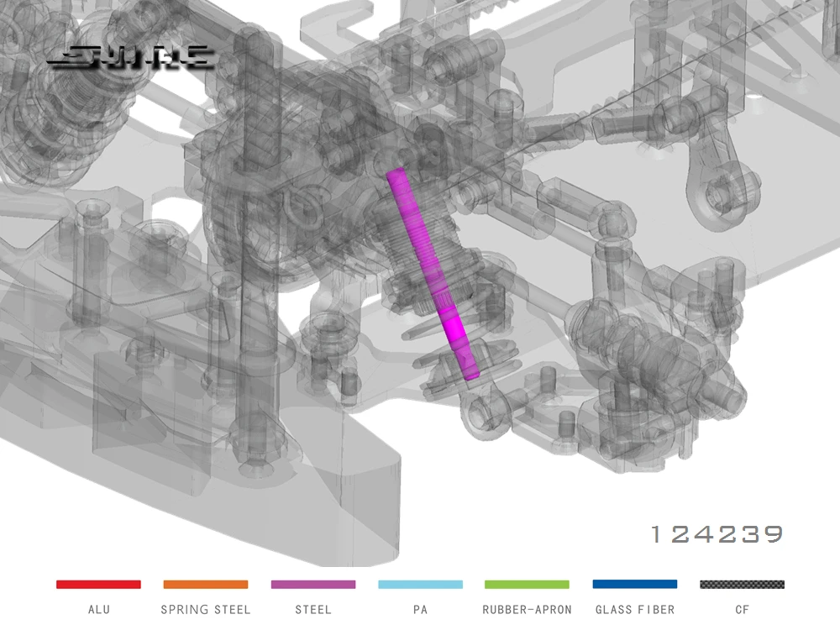The width and height of the screenshot is (840, 630).
Task: Click the red ALU color swatch
Action: pyautogui.click(x=98, y=585)
